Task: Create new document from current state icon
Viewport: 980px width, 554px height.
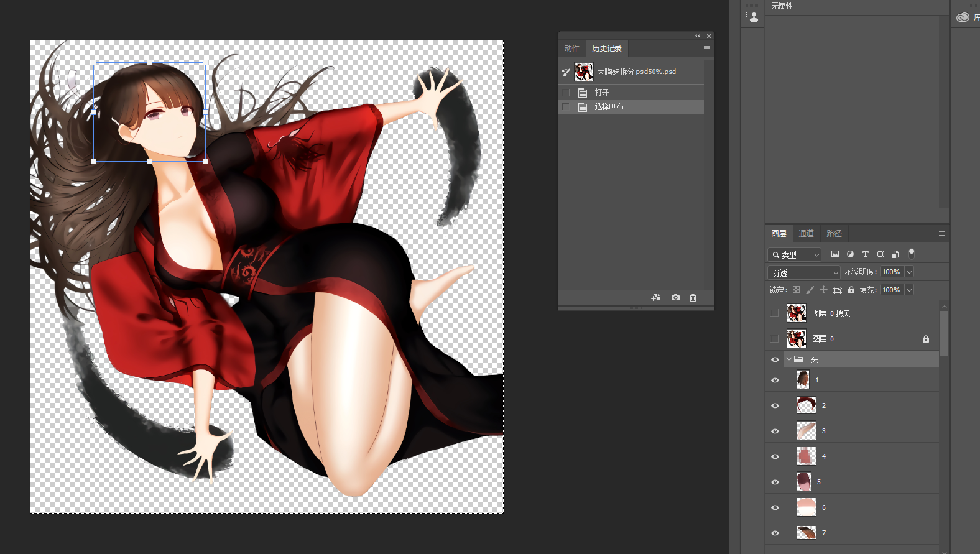Action: coord(655,298)
